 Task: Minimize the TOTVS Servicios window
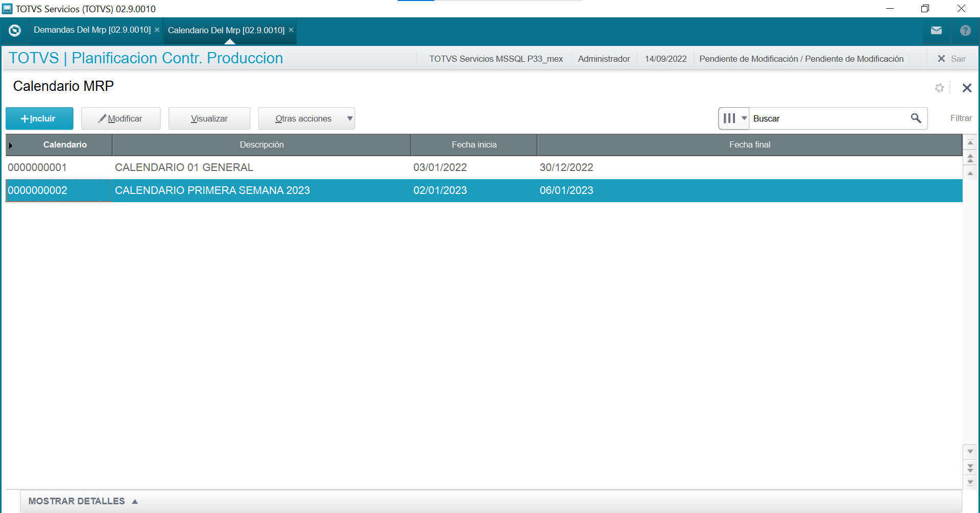[890, 9]
